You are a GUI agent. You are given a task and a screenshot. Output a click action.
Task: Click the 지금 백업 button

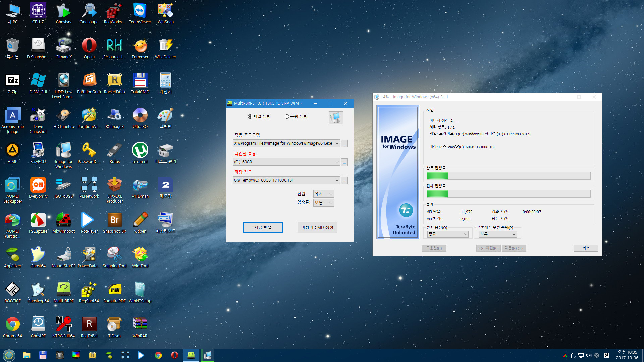[263, 227]
